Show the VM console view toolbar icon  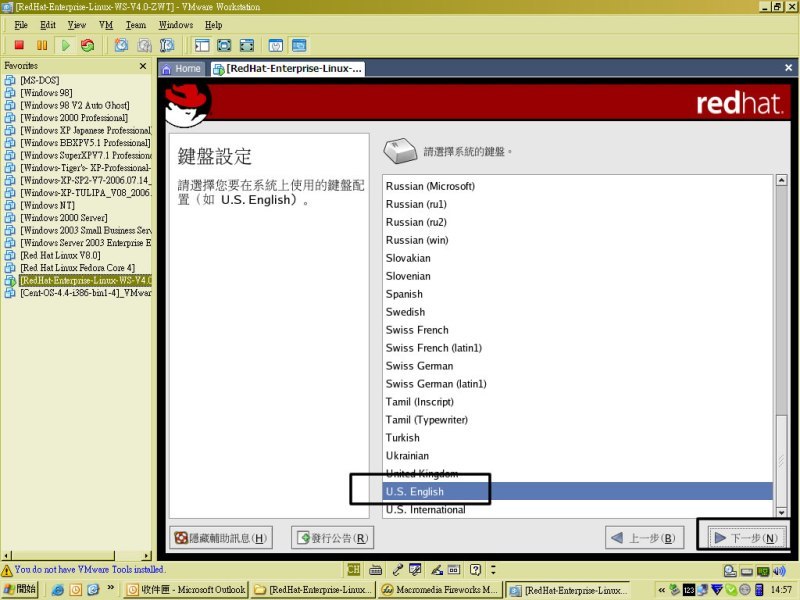coord(299,45)
